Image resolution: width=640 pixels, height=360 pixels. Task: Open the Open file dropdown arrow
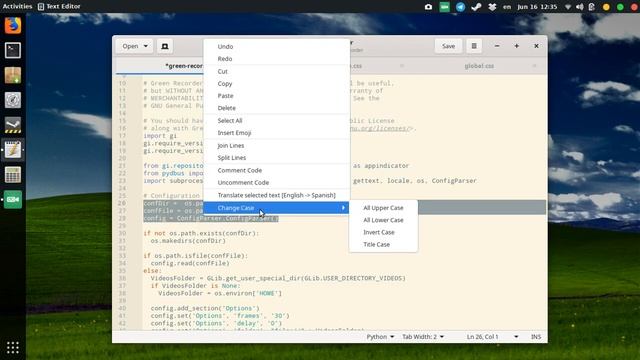click(146, 46)
